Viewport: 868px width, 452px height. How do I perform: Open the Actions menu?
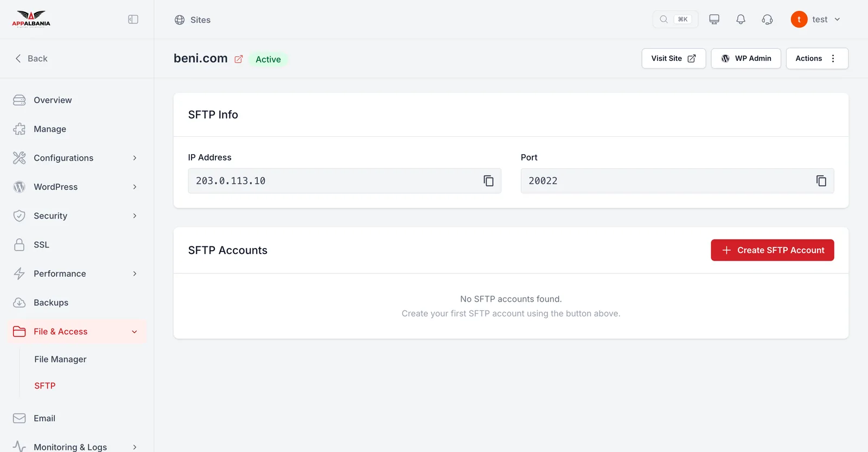point(817,59)
